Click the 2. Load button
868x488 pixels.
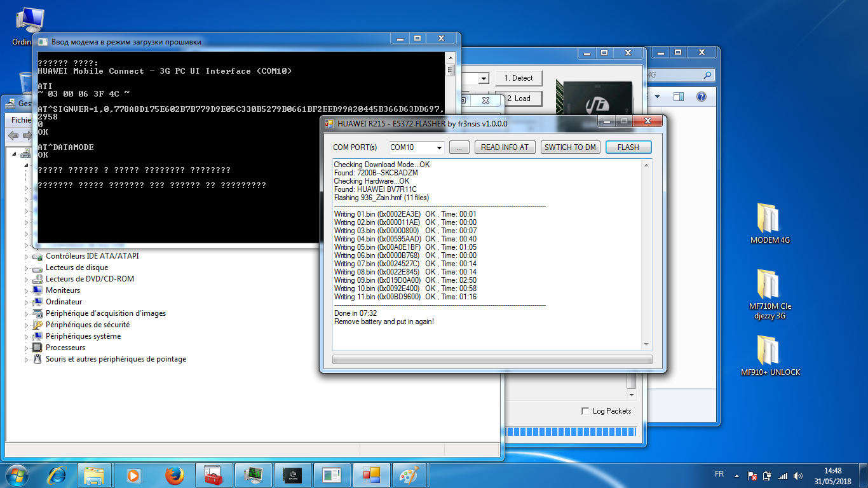point(519,98)
